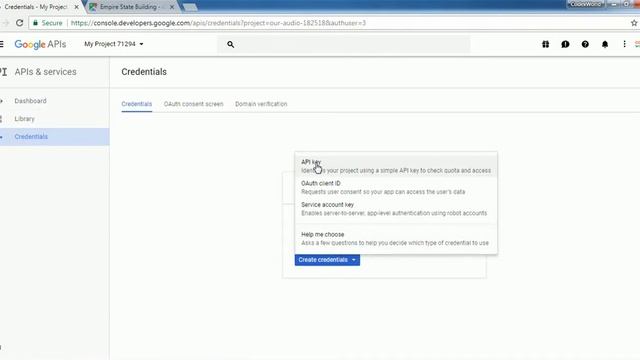Close the Empire State Building tab
This screenshot has height=360, width=640.
[172, 7]
